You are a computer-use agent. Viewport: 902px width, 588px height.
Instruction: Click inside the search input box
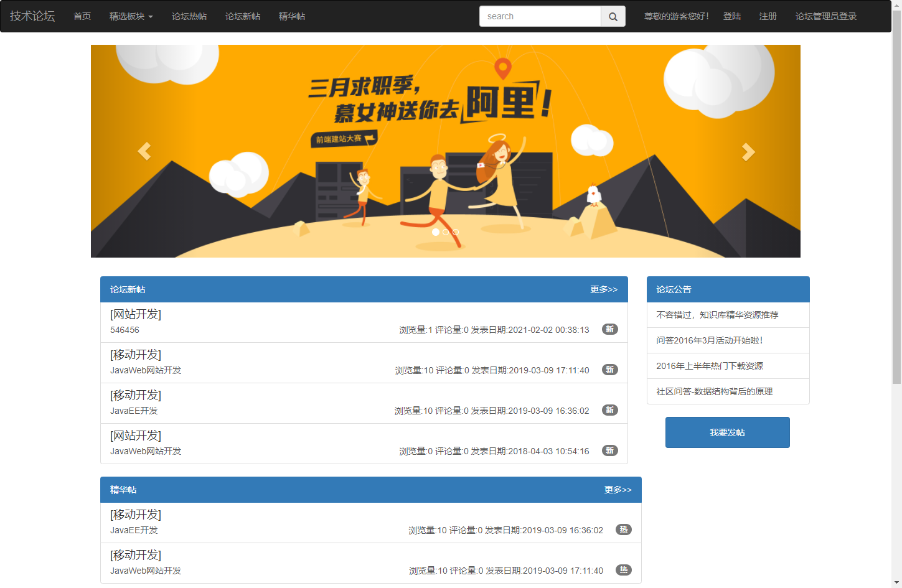coord(540,16)
